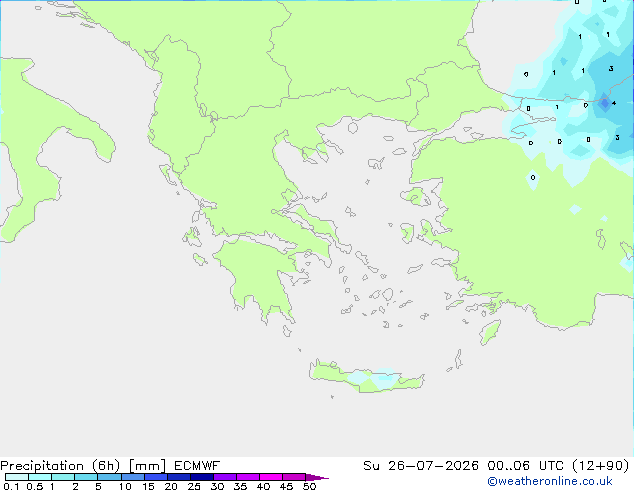The image size is (634, 490).
Task: Pick the 45–50 mm legend color swatch
Action: [x=294, y=477]
